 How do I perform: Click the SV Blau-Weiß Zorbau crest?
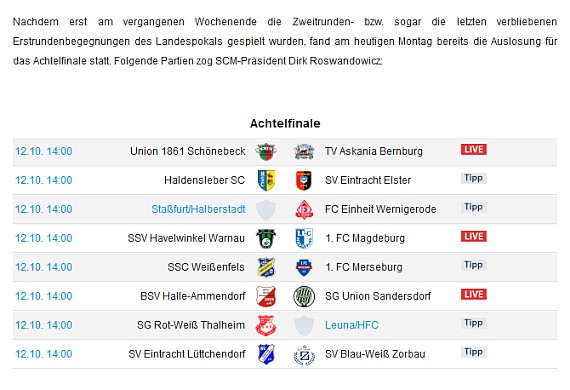[304, 355]
